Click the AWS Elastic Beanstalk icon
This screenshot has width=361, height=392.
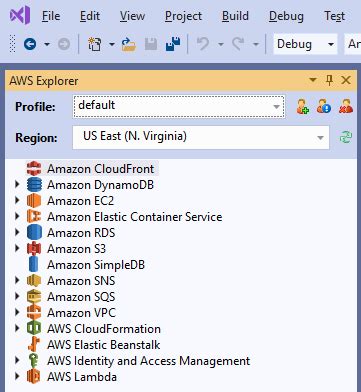pyautogui.click(x=34, y=344)
